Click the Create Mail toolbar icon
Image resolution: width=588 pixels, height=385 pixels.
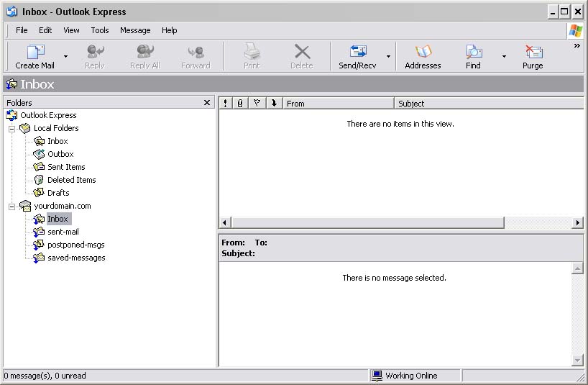36,51
